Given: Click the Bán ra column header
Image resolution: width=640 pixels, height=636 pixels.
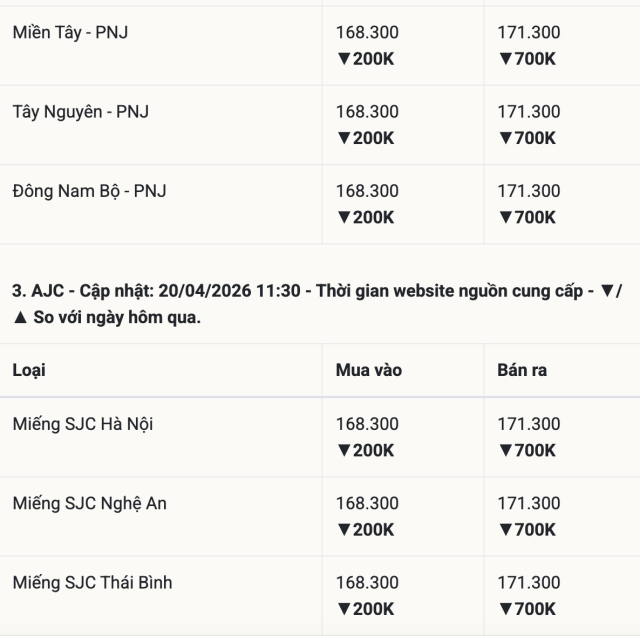Looking at the screenshot, I should (522, 370).
